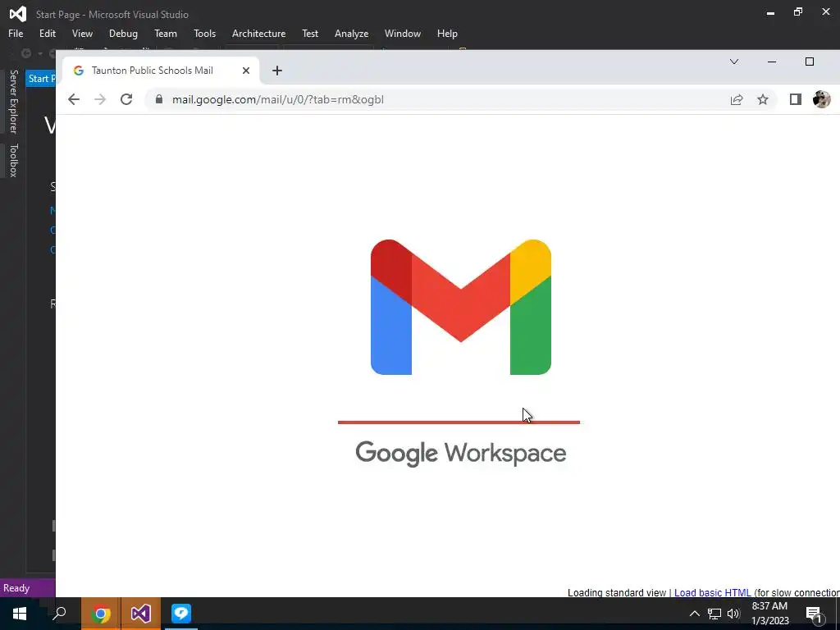Open the Test menu in Visual Studio
Screen dimensions: 840x630
click(309, 33)
